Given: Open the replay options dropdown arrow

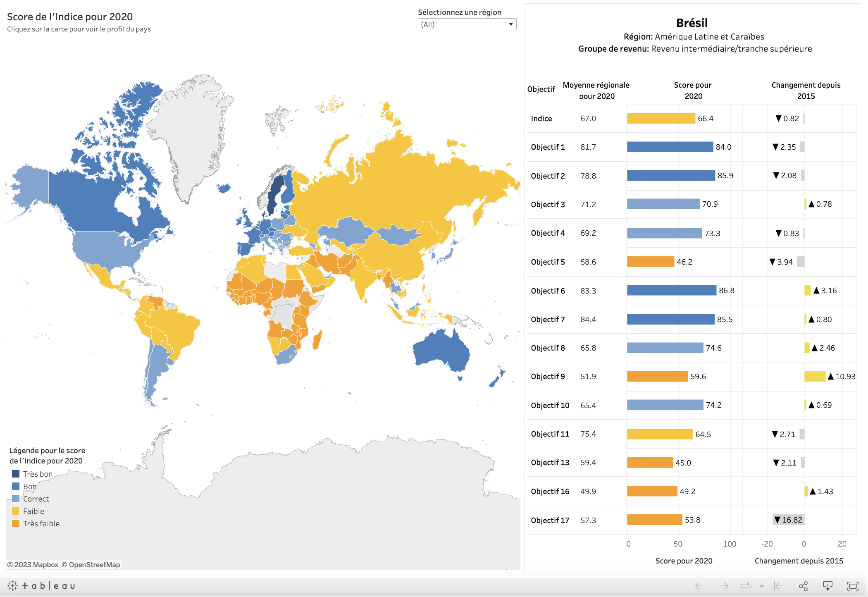Looking at the screenshot, I should [x=761, y=586].
